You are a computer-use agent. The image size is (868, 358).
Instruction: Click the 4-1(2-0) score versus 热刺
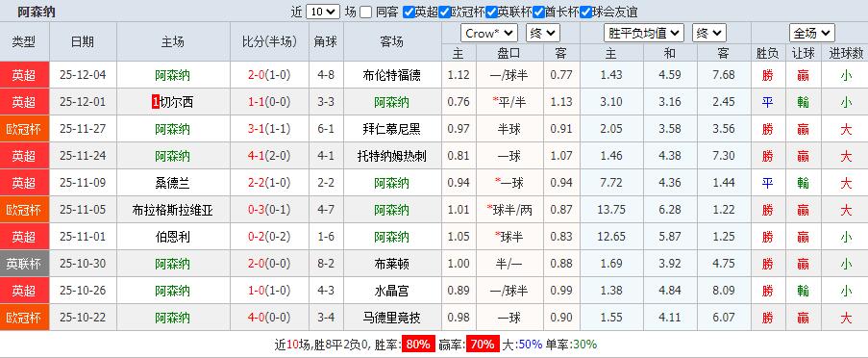269,156
